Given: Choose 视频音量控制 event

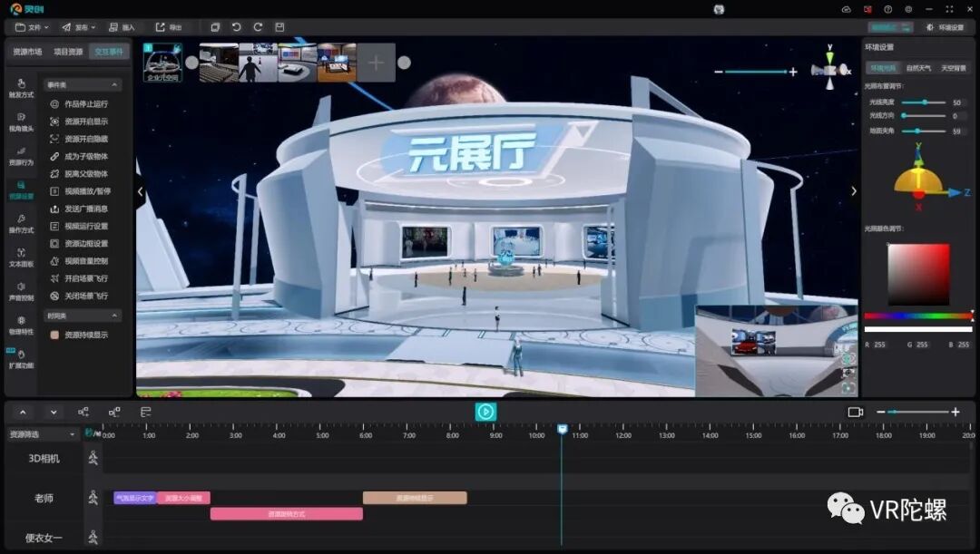Looking at the screenshot, I should [x=79, y=261].
